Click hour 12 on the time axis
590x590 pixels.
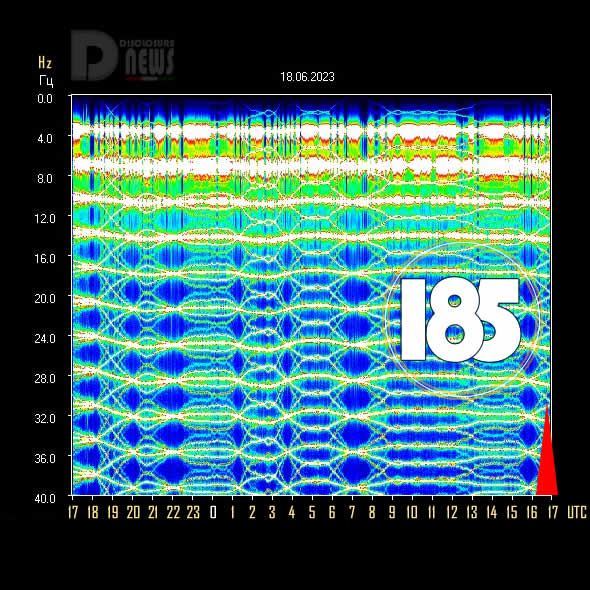tap(452, 512)
